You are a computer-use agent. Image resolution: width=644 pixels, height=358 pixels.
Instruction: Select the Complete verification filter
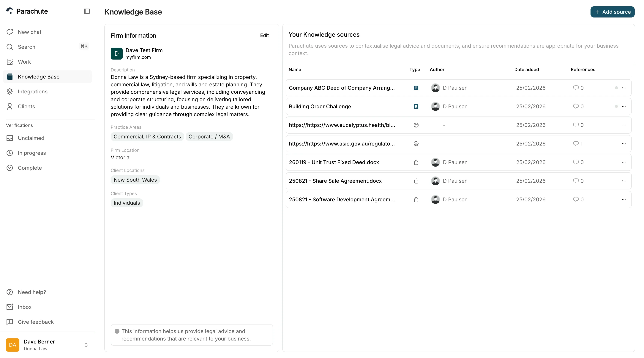point(30,168)
